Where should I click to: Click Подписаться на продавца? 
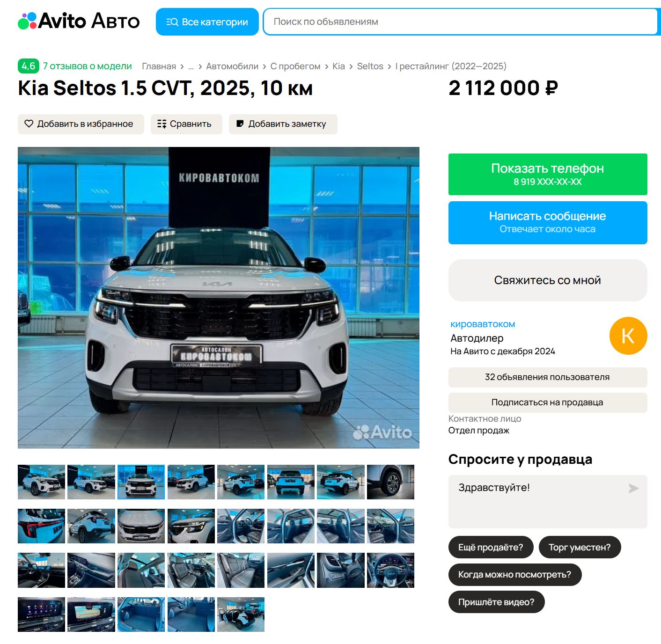(x=548, y=402)
